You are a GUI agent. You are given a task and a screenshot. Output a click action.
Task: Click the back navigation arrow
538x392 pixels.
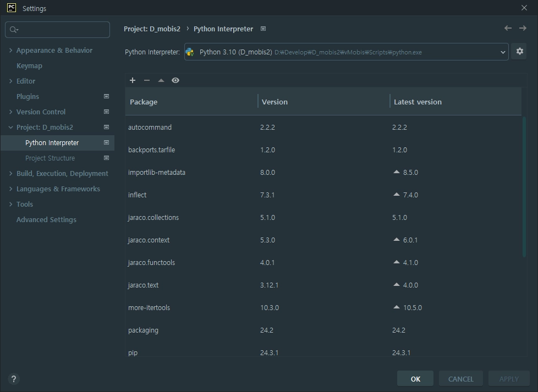(508, 28)
